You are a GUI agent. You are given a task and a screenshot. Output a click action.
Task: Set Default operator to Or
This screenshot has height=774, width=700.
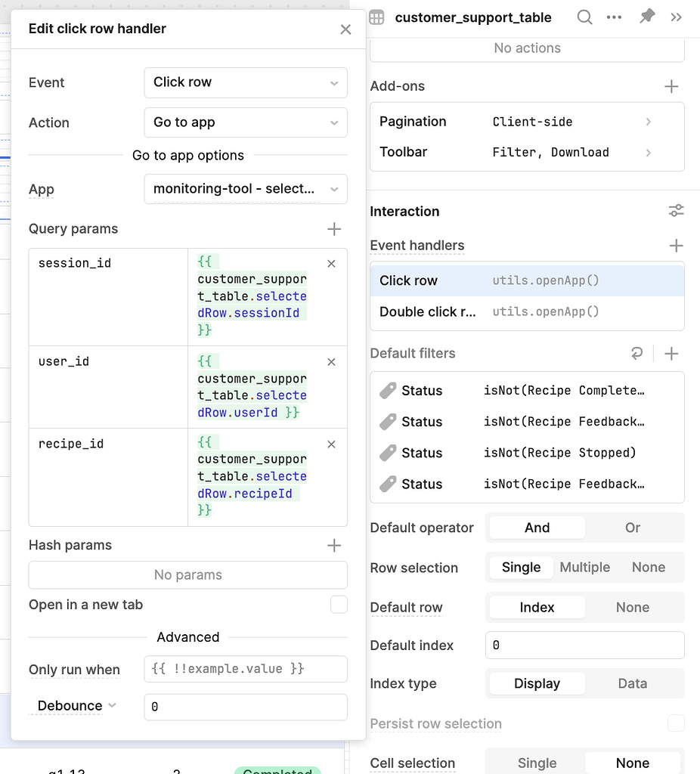(632, 528)
